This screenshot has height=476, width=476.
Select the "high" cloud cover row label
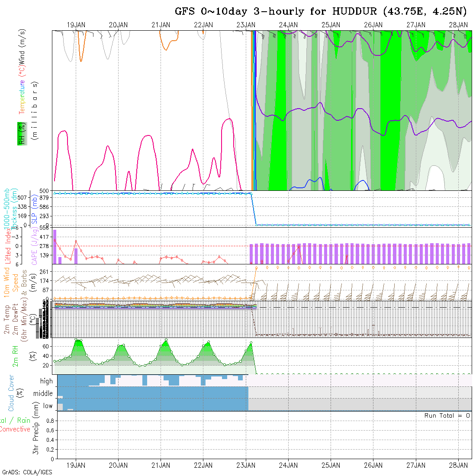click(47, 381)
